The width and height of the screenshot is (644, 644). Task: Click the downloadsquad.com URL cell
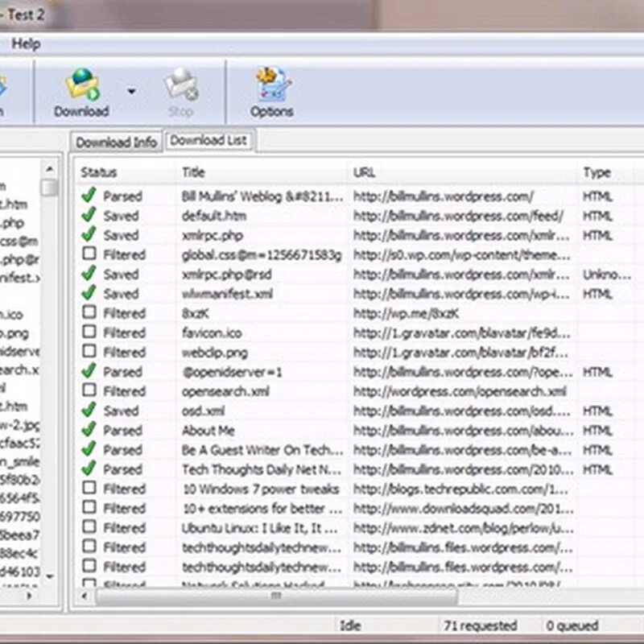[x=464, y=509]
